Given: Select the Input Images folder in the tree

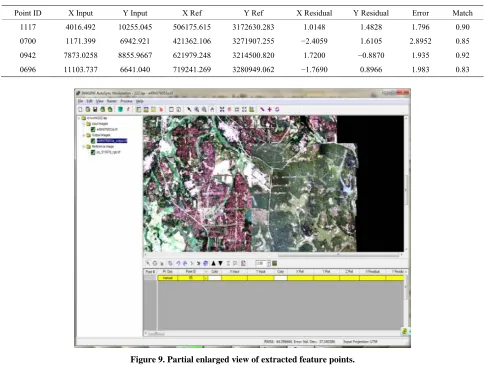Looking at the screenshot, I should point(100,124).
